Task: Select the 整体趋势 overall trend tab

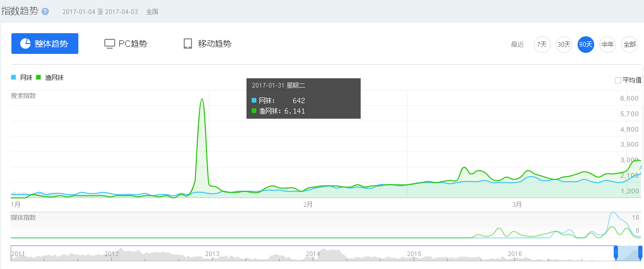Action: pyautogui.click(x=45, y=44)
